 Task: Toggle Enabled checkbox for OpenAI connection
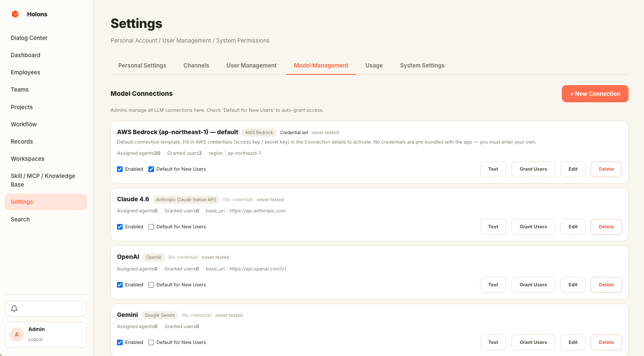120,285
